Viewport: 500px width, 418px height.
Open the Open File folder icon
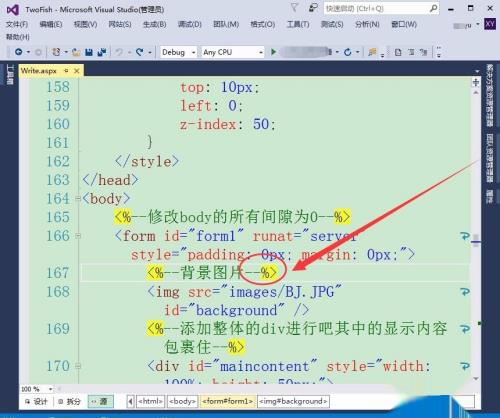76,52
